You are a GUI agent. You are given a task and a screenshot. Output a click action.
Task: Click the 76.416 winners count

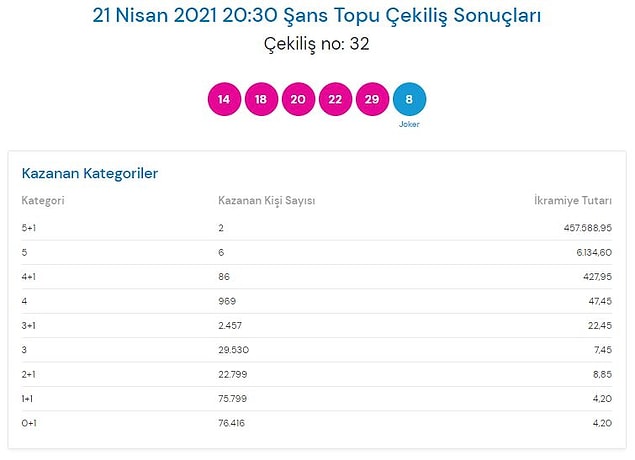pos(231,423)
